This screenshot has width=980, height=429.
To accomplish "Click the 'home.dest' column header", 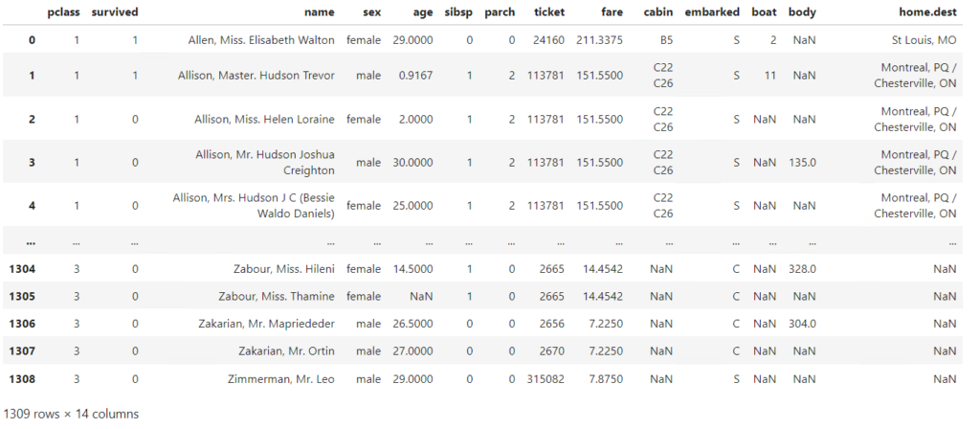I will click(925, 13).
